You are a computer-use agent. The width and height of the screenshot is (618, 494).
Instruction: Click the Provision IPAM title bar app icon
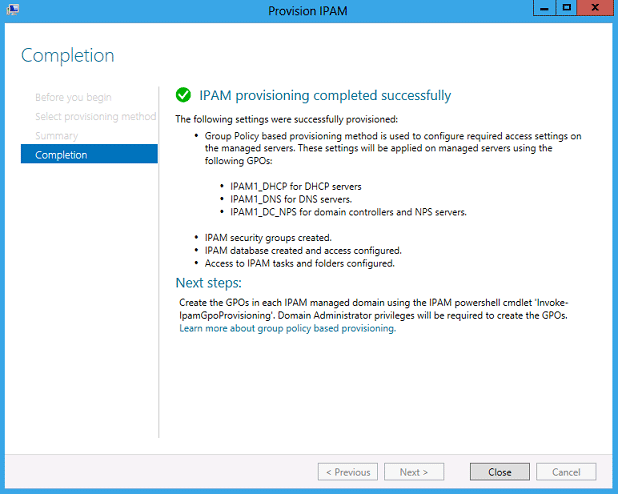coord(12,9)
